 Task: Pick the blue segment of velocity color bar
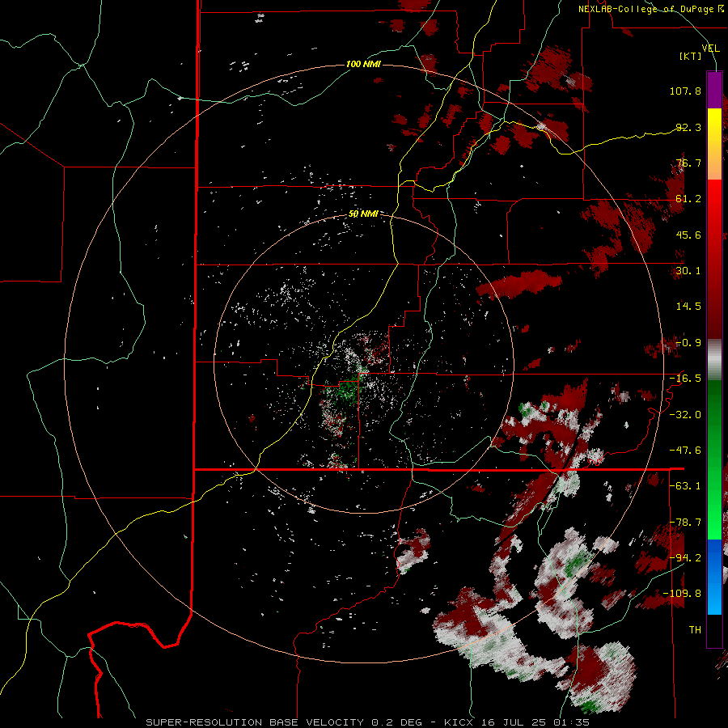pos(714,577)
